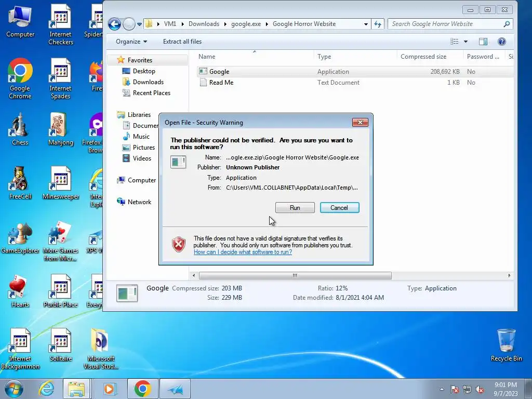Expand the address bar history dropdown
The height and width of the screenshot is (399, 532).
[366, 24]
